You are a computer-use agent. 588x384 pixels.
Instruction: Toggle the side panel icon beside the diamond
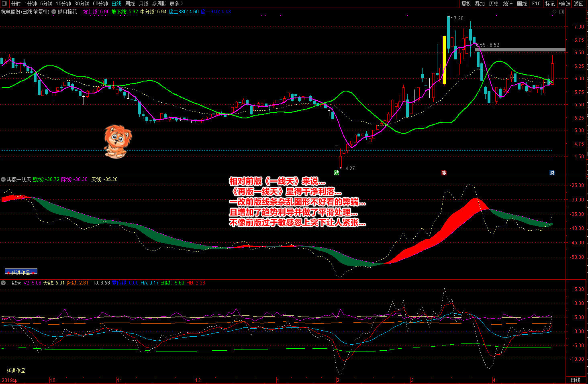562,12
